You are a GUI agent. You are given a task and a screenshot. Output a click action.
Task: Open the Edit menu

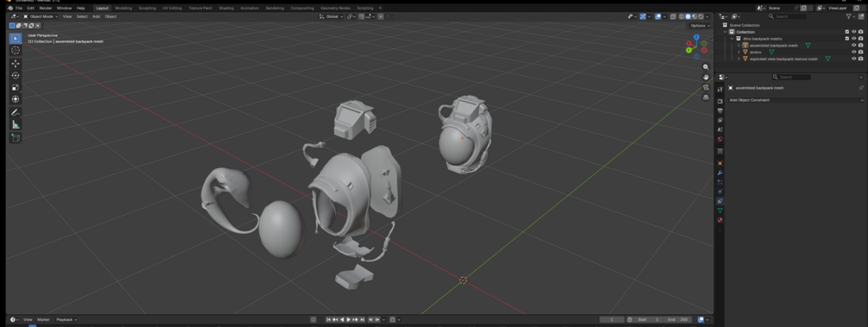point(31,9)
